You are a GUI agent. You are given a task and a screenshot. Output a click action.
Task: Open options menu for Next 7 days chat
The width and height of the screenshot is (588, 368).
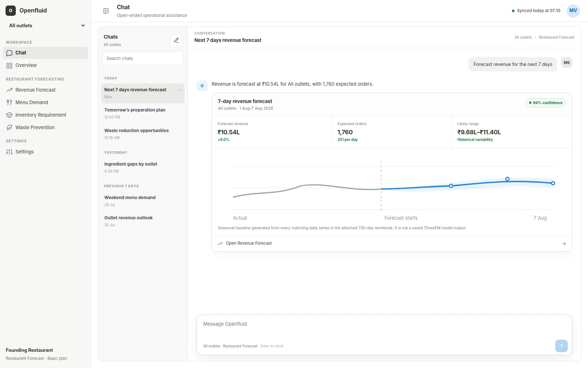[x=179, y=90]
